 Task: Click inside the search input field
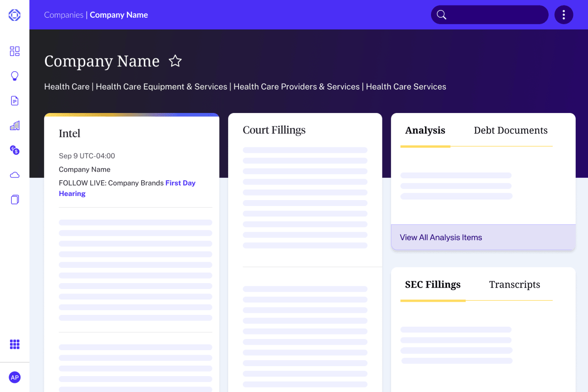490,15
